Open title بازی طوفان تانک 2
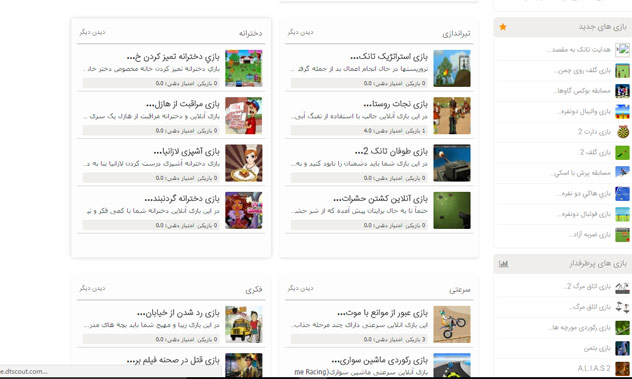 [391, 152]
